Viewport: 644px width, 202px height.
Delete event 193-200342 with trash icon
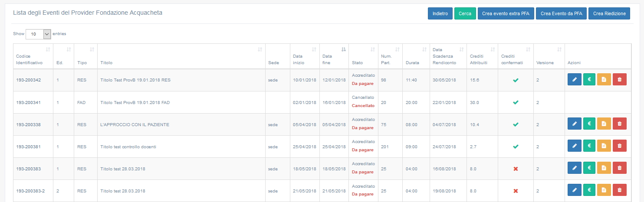click(x=620, y=80)
